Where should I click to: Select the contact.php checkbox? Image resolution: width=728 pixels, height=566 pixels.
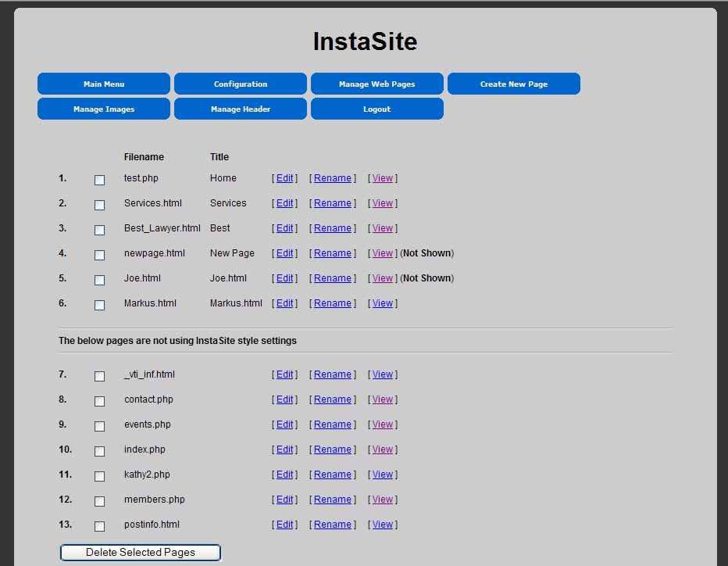pyautogui.click(x=99, y=402)
